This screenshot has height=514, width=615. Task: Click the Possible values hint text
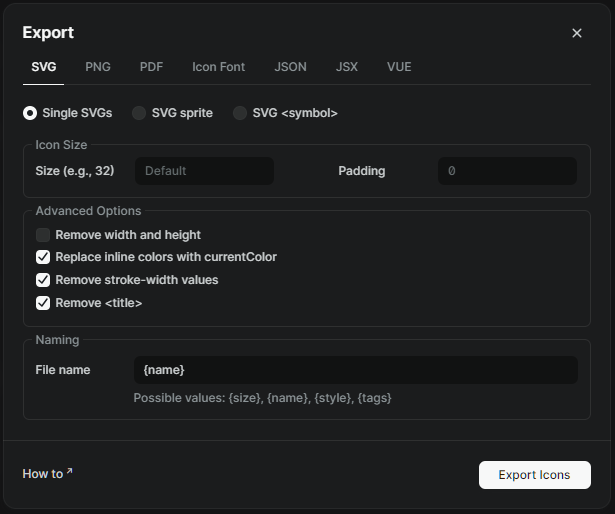click(262, 398)
